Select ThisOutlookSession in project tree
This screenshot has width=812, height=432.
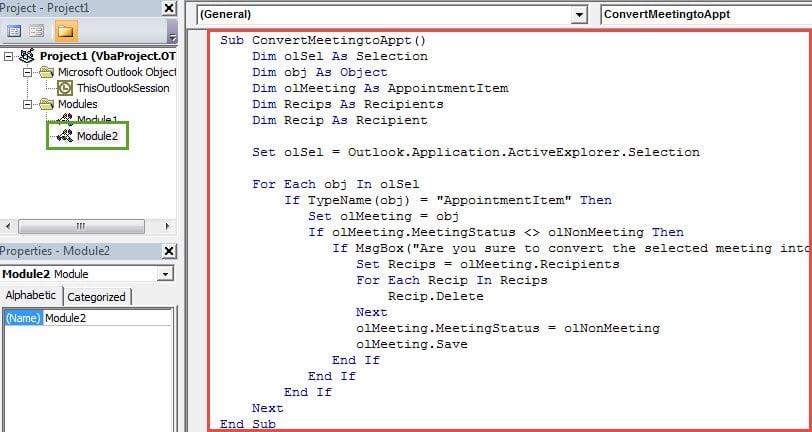click(x=122, y=88)
